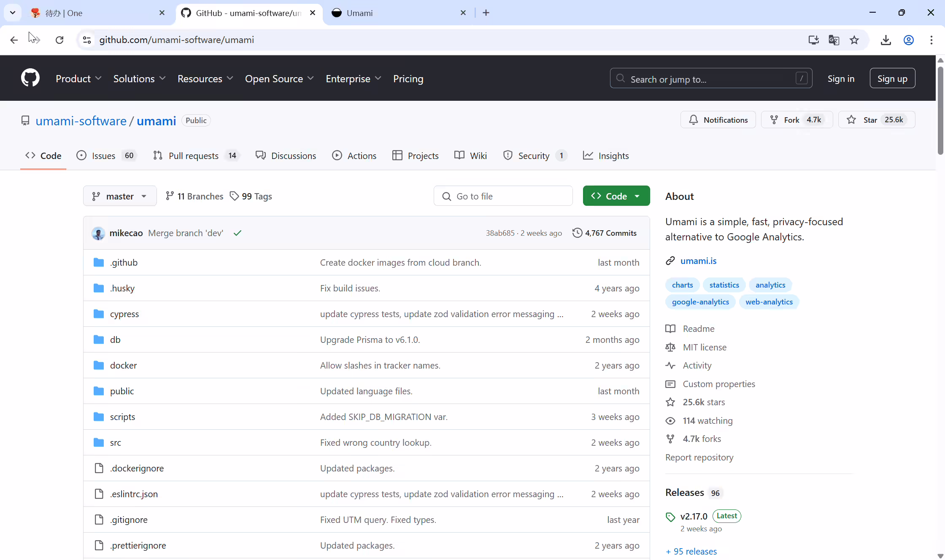Image resolution: width=945 pixels, height=560 pixels.
Task: Expand the Enterprise menu
Action: (354, 78)
